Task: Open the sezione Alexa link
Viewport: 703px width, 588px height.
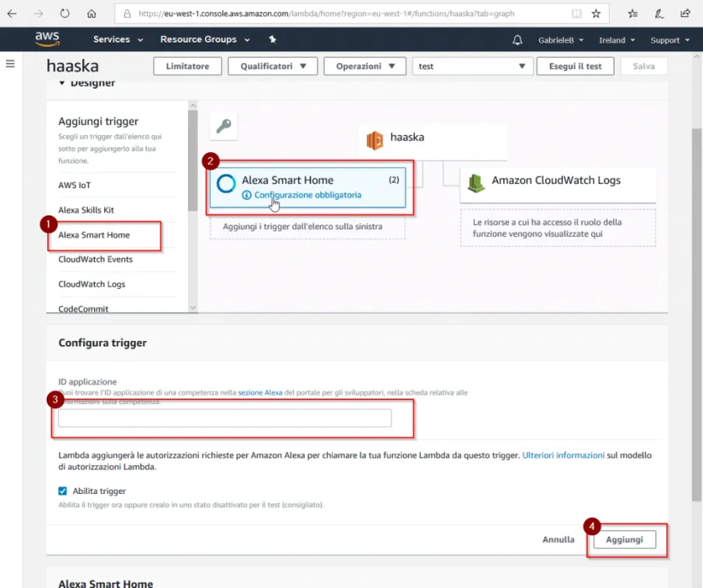Action: 260,392
